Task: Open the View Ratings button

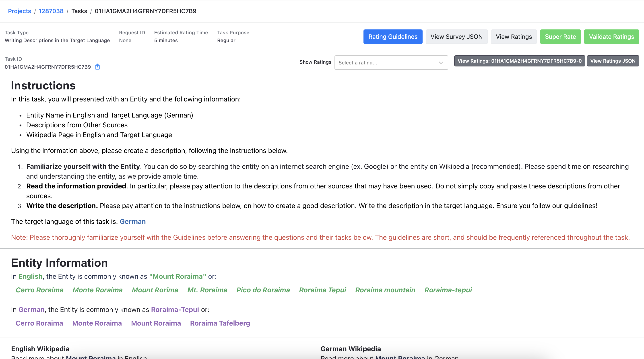Action: coord(514,37)
